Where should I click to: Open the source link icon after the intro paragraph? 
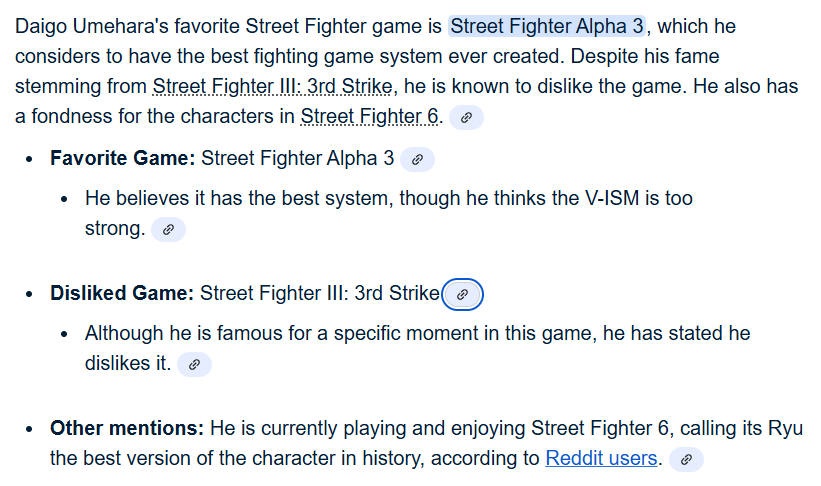point(466,117)
